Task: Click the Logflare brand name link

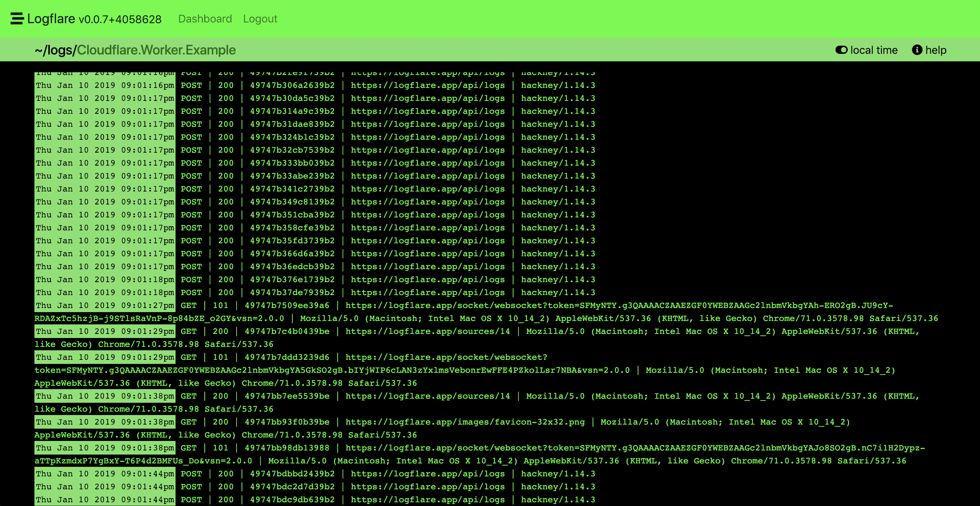Action: pos(51,19)
